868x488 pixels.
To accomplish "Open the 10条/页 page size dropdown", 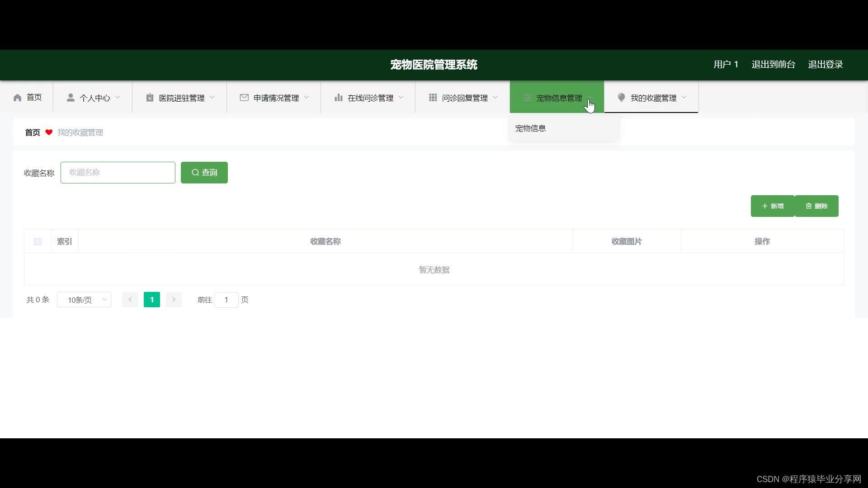I will 84,300.
